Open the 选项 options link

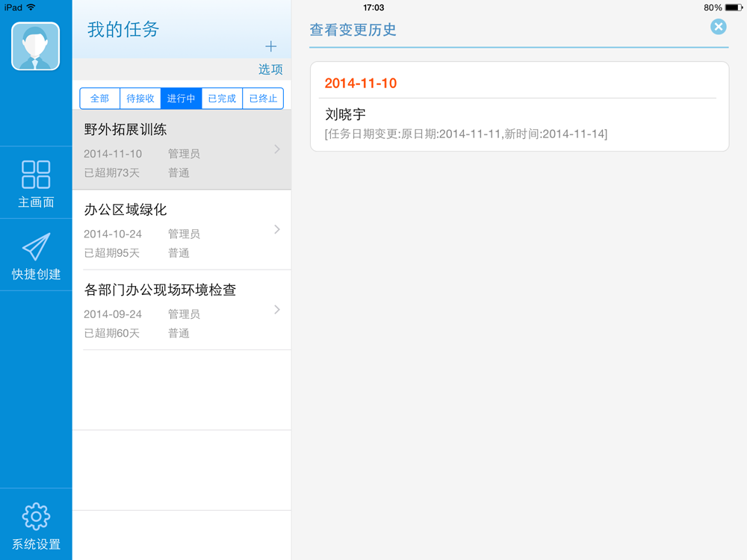coord(270,69)
